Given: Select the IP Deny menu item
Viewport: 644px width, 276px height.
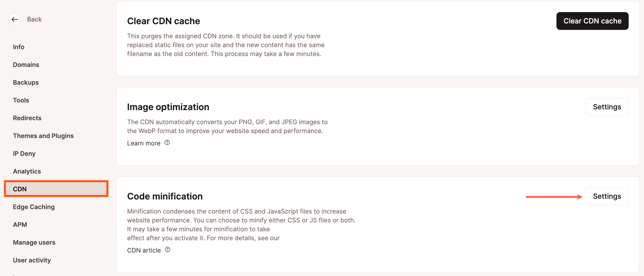Looking at the screenshot, I should point(24,154).
